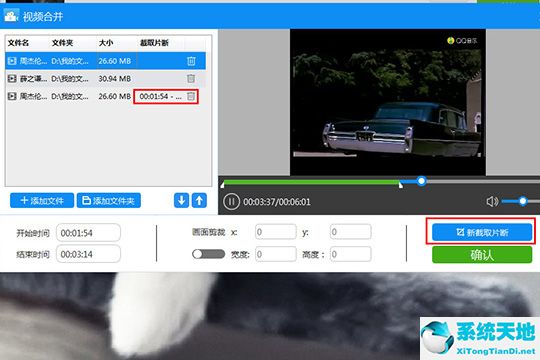Click the video icon of the highlighted 周杰伦 row
Viewport: 540px width, 360px height.
12,61
